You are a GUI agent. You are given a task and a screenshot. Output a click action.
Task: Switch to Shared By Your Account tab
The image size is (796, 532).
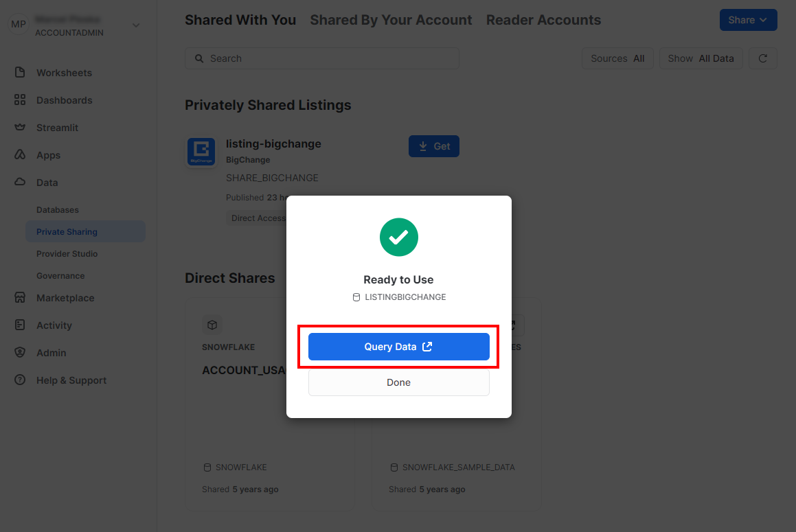tap(391, 20)
